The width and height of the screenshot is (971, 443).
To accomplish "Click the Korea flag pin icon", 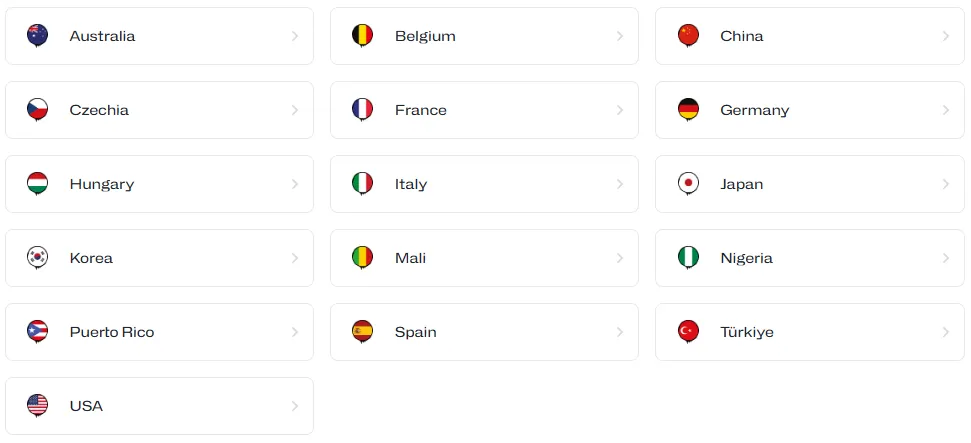I will point(37,258).
